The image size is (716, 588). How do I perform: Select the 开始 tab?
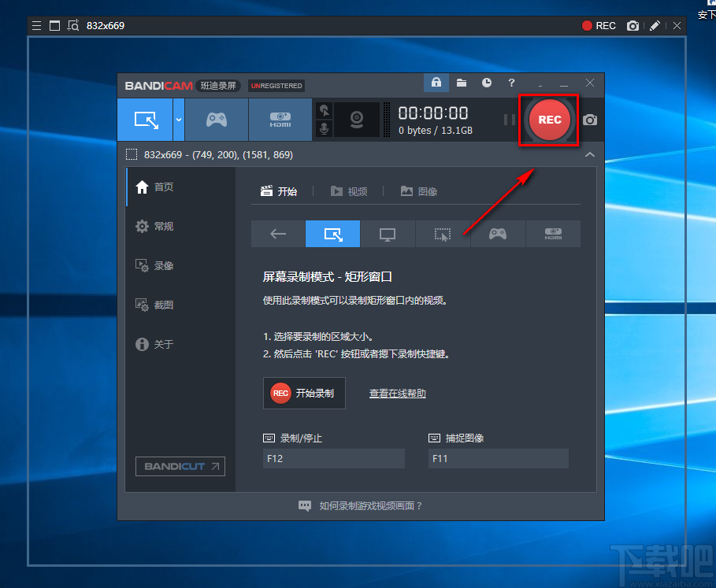[x=279, y=191]
